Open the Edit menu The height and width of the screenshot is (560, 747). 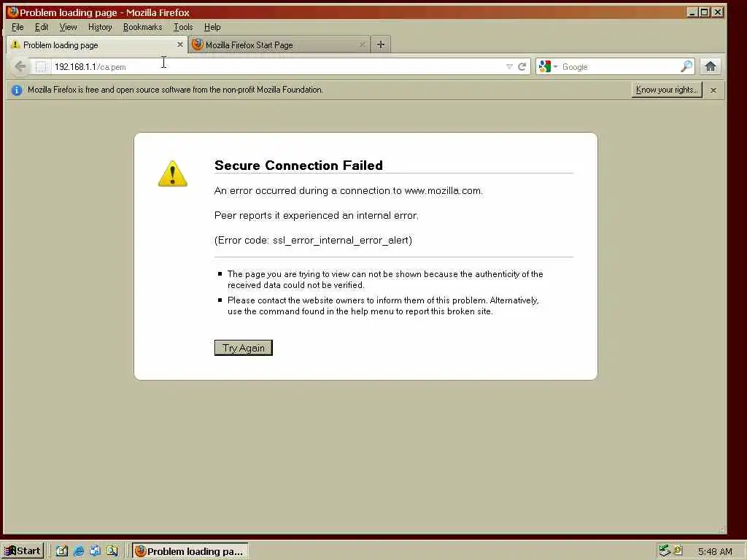(42, 27)
